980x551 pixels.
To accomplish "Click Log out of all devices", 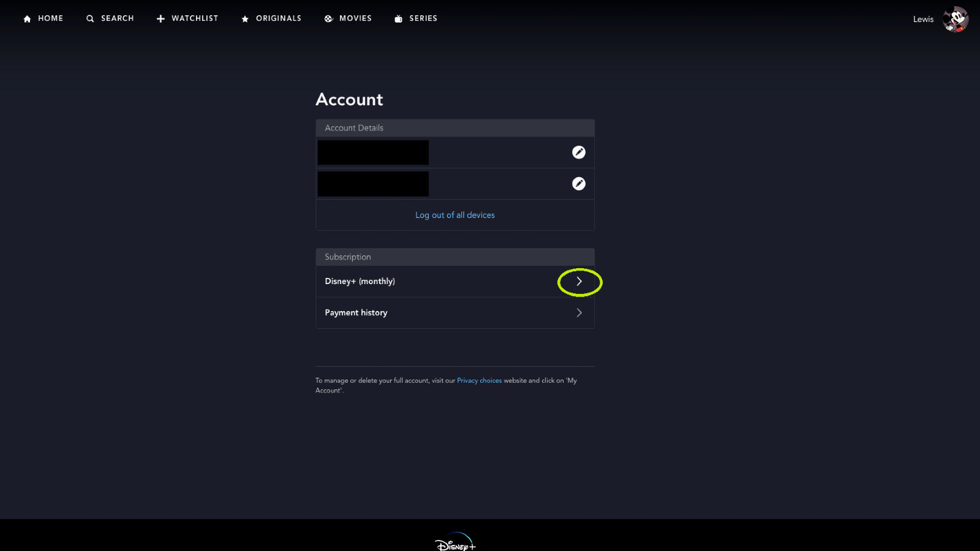I will tap(454, 215).
